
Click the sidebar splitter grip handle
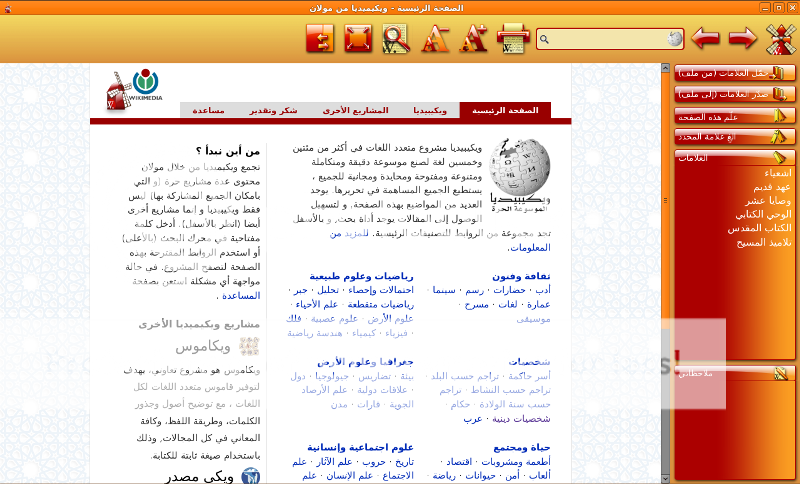[x=665, y=200]
